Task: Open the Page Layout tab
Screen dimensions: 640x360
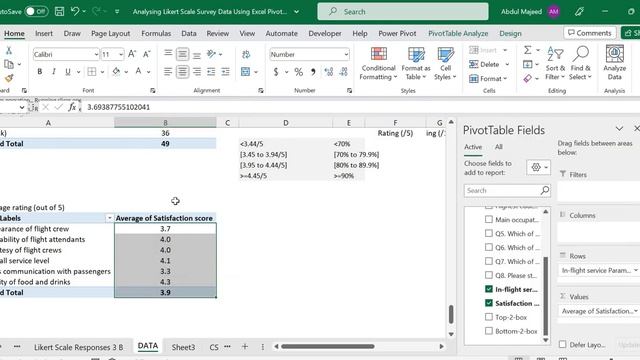Action: pos(110,33)
